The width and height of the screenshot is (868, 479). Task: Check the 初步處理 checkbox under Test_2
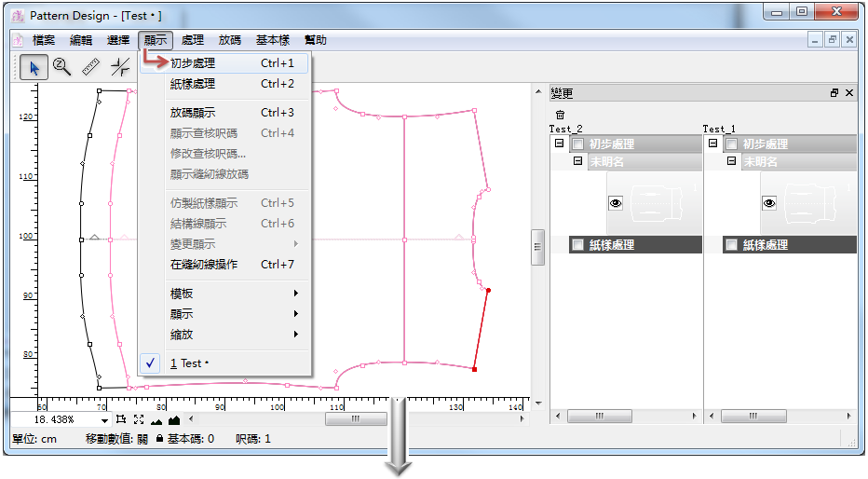577,144
